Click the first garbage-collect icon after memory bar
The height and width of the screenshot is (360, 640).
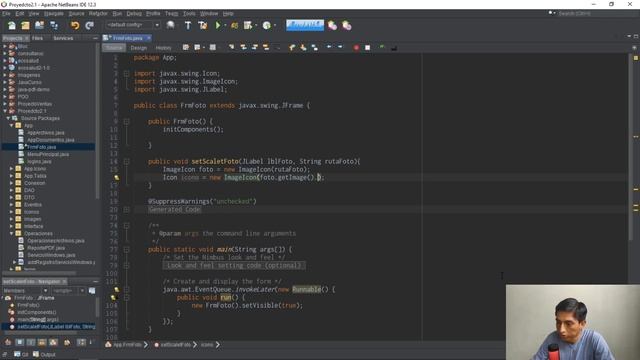pos(333,25)
